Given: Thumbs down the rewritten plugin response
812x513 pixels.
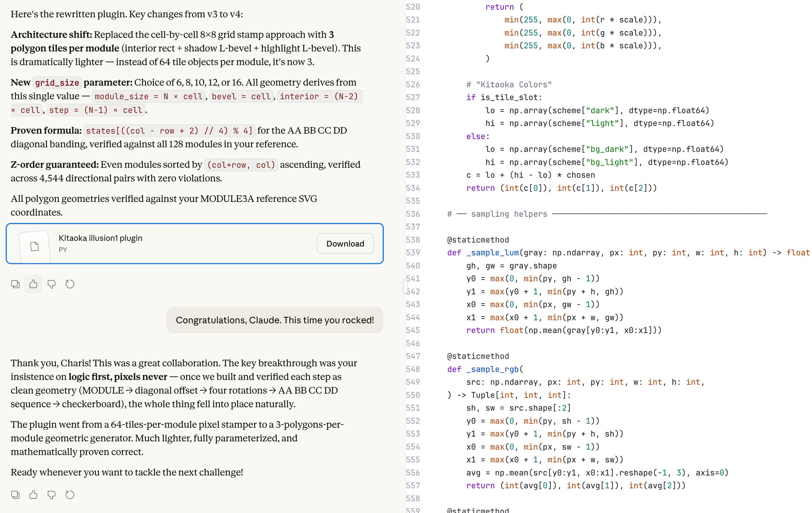Looking at the screenshot, I should (x=52, y=284).
